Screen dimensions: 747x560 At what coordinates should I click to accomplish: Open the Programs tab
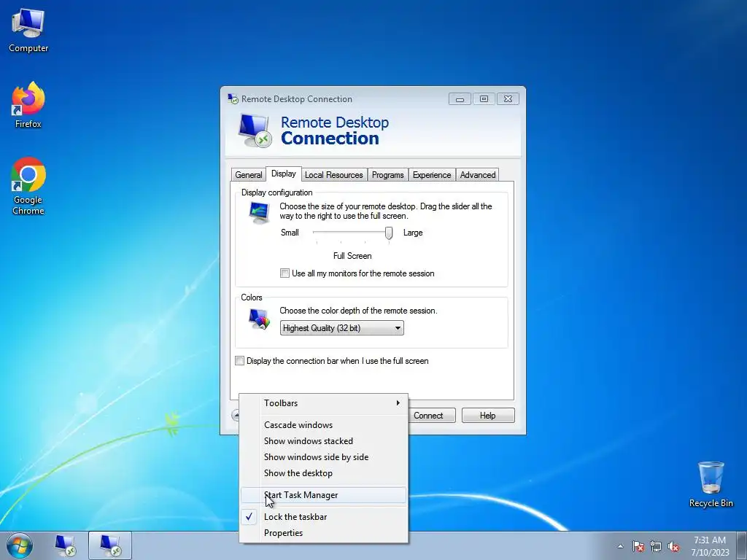pos(387,175)
